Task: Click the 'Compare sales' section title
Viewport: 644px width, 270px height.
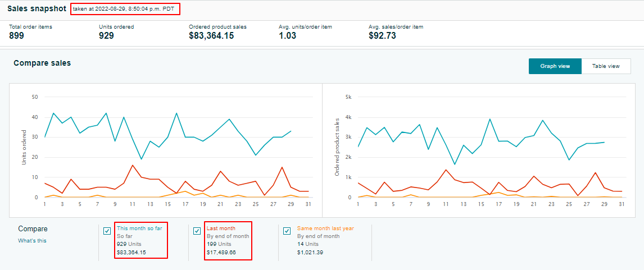Action: pos(42,63)
